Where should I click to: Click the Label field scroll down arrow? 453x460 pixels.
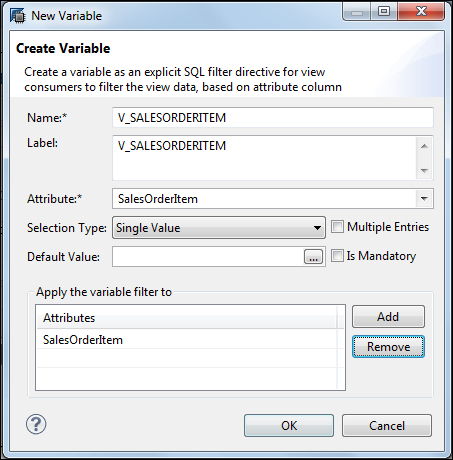[x=424, y=170]
